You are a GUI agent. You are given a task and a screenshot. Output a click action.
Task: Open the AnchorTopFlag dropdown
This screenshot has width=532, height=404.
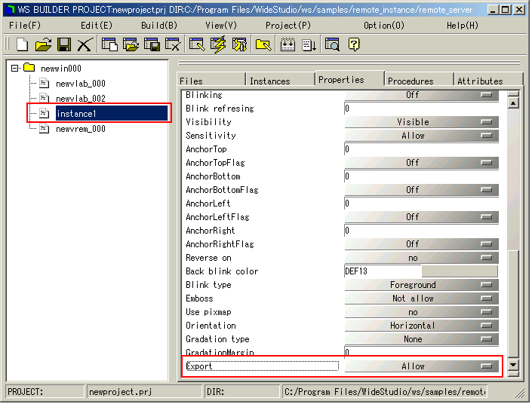coord(421,163)
